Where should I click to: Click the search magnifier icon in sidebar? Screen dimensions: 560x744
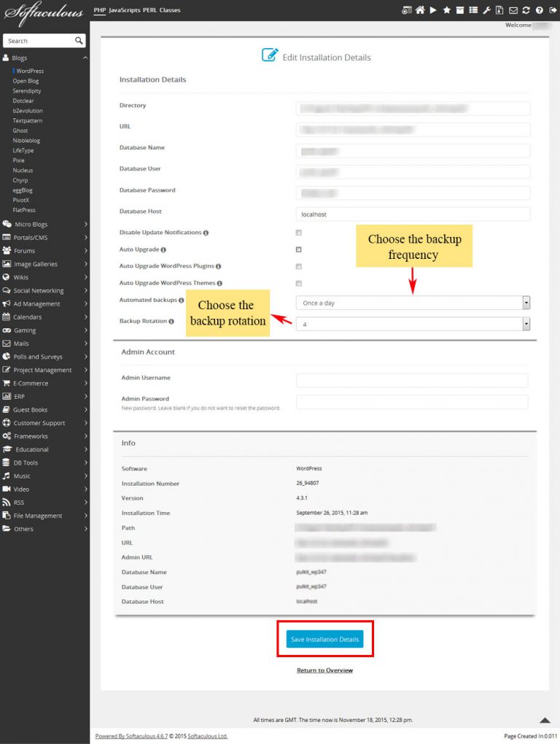79,41
